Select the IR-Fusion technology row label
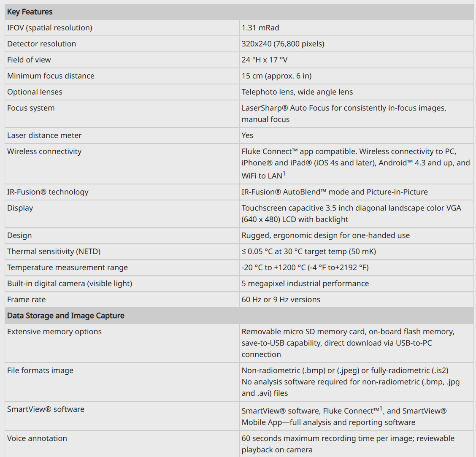 click(48, 192)
